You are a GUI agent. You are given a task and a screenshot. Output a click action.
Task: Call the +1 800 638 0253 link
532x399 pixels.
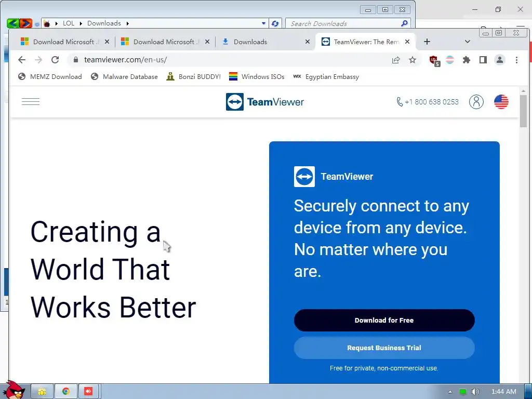[428, 102]
